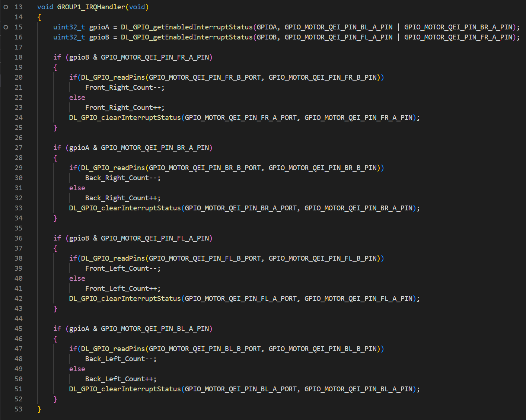Click the 'else' keyword on line 40
Viewport: 526px width, 420px height.
[77, 279]
